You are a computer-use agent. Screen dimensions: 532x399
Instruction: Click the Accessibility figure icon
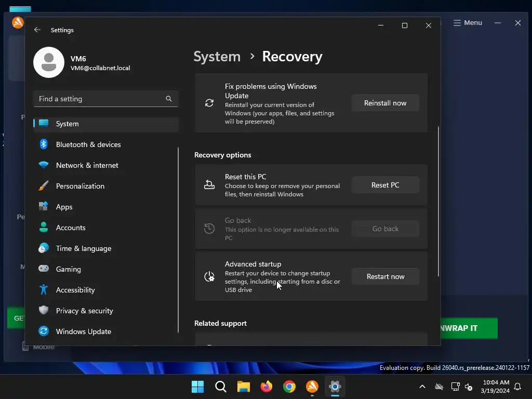pyautogui.click(x=44, y=289)
